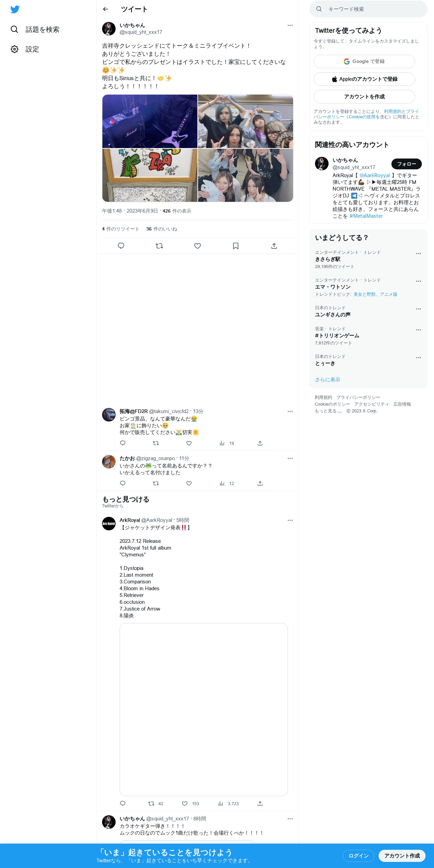Screen dimensions: 434x868
Task: Click the ログイン button in bottom banner
Action: [359, 855]
